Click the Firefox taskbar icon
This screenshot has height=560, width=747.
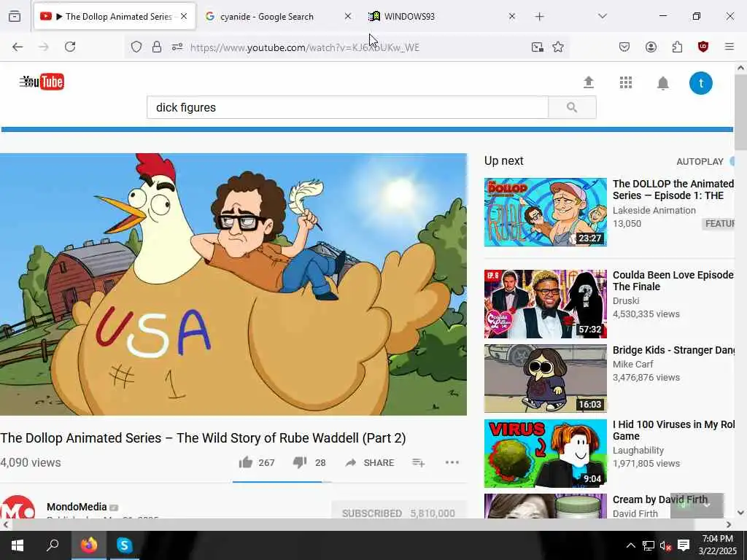(x=88, y=545)
